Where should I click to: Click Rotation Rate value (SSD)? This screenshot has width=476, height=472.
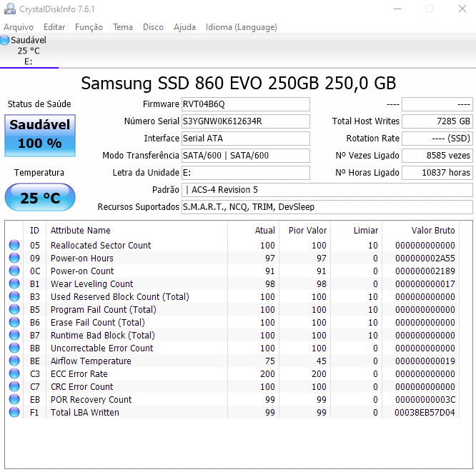tap(437, 139)
